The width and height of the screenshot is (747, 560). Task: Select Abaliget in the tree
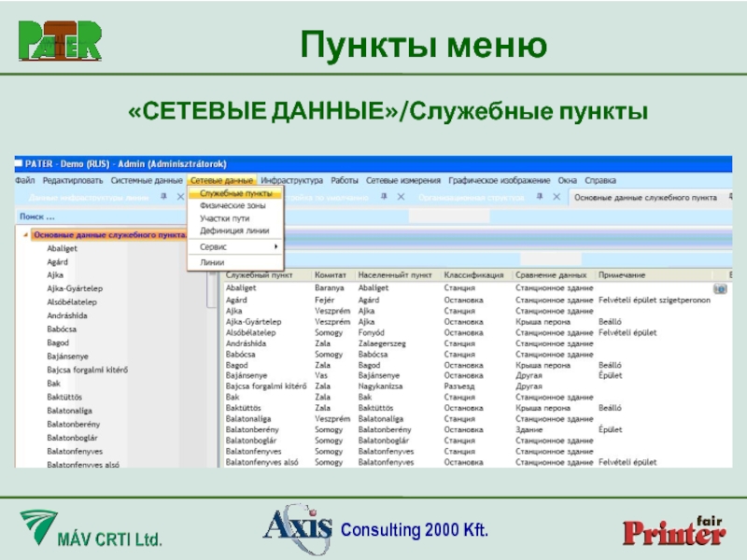point(62,248)
